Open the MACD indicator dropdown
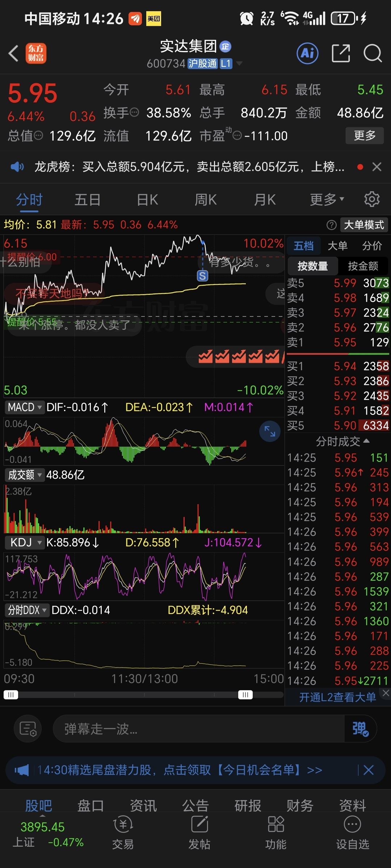This screenshot has height=868, width=391. click(x=25, y=407)
